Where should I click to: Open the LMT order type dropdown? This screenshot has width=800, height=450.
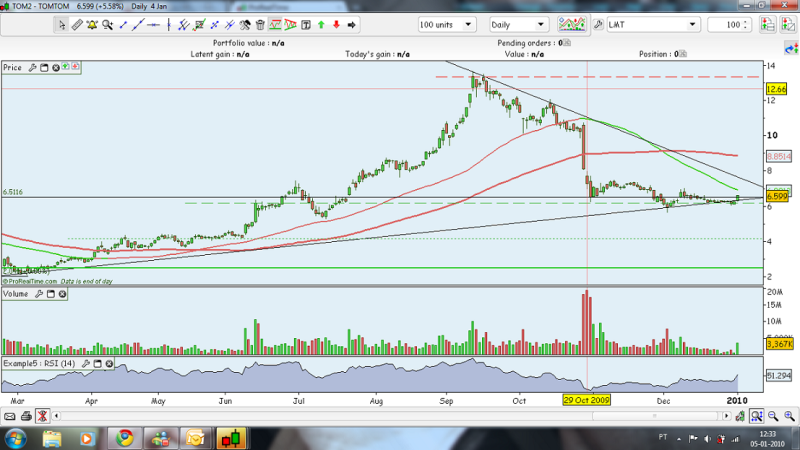click(x=653, y=24)
